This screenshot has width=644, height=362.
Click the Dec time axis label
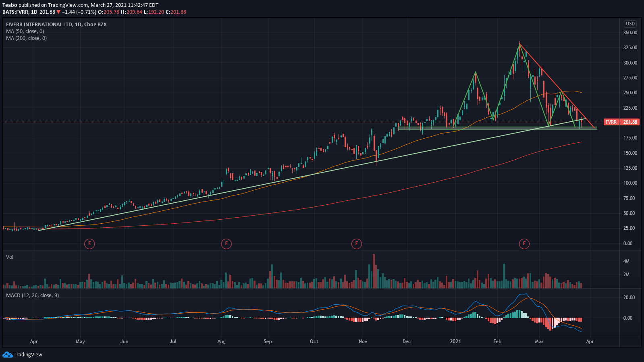coord(407,341)
